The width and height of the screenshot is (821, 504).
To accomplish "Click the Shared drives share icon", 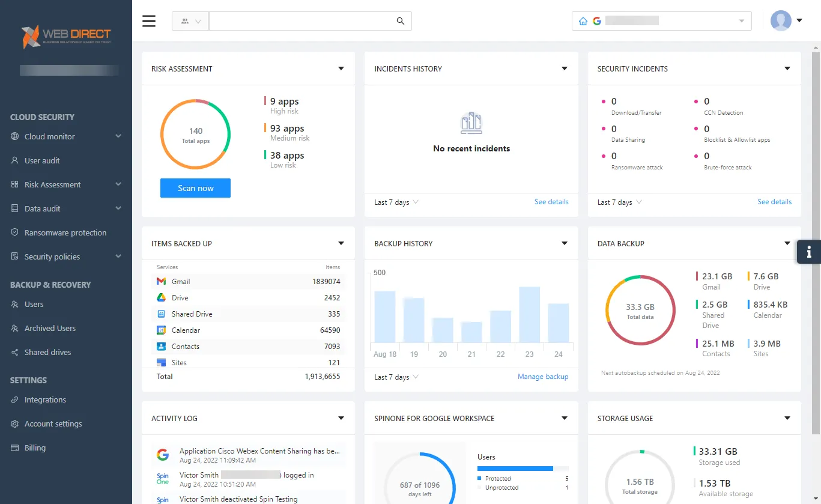I will pyautogui.click(x=15, y=352).
